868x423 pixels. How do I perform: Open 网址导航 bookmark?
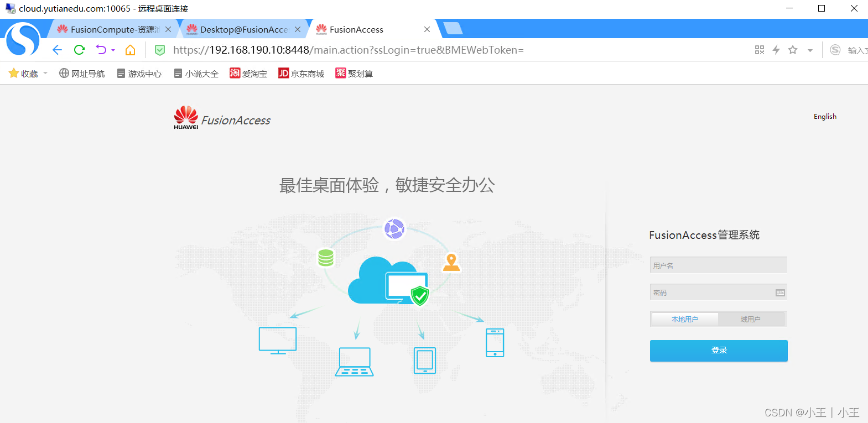pos(82,74)
